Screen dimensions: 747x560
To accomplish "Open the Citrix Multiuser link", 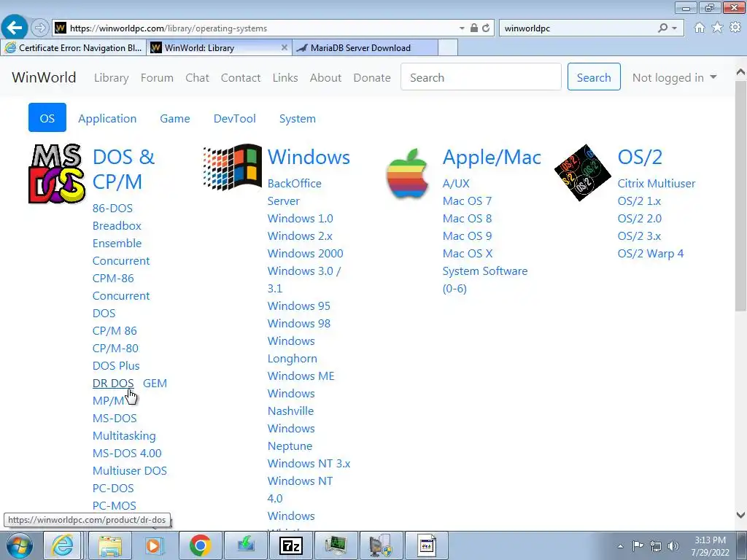I will [x=656, y=183].
